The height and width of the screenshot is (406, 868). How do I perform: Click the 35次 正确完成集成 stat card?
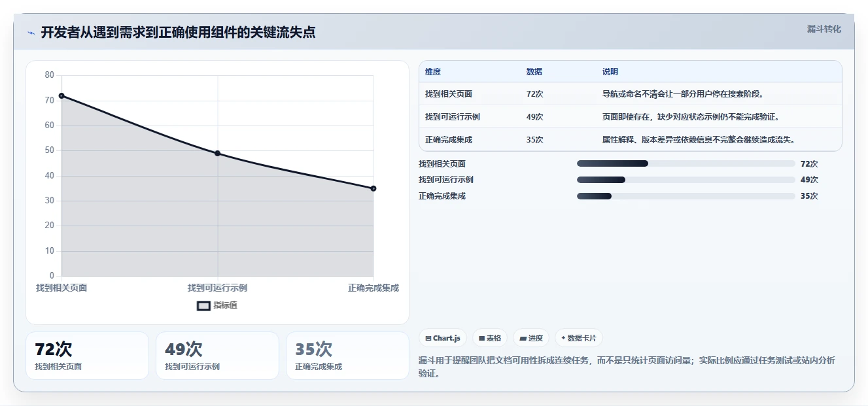(x=347, y=356)
